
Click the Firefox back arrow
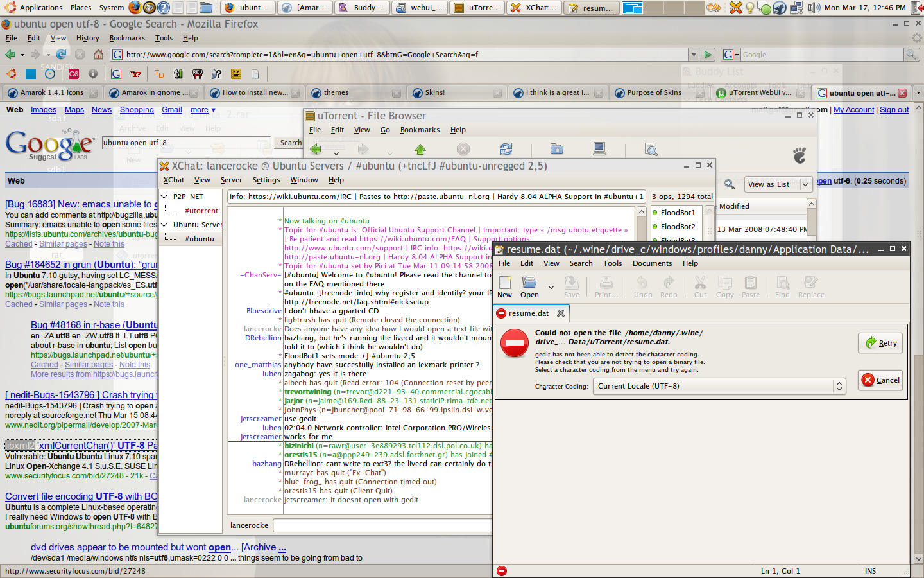coord(10,55)
